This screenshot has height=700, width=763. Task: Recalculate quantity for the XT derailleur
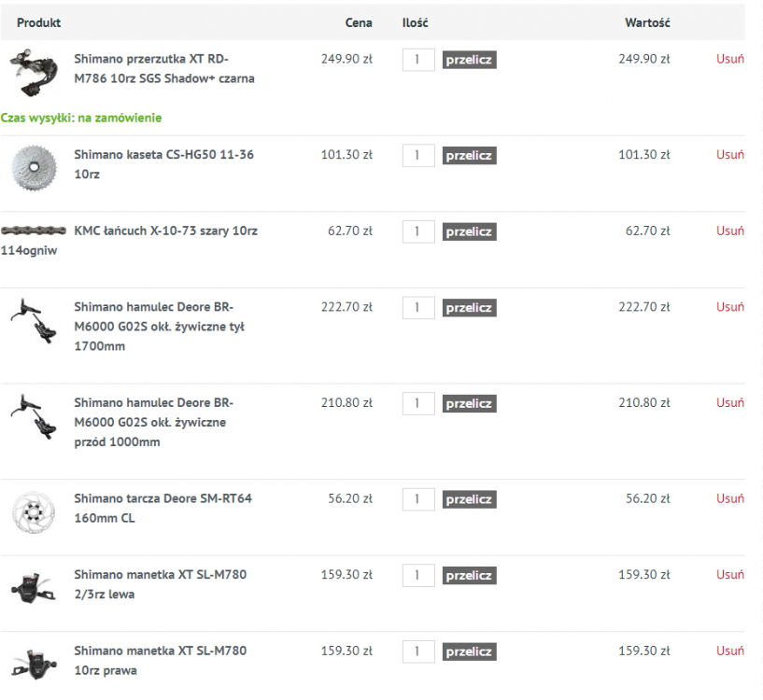[x=469, y=60]
